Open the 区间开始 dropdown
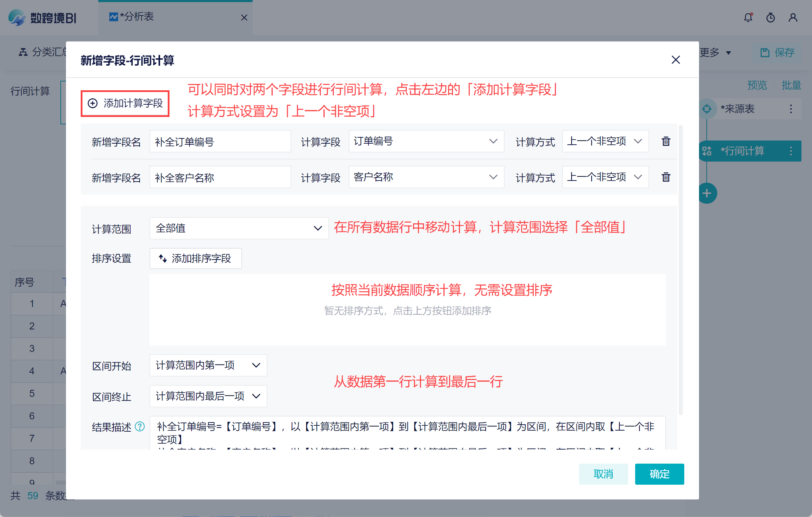 [x=208, y=365]
